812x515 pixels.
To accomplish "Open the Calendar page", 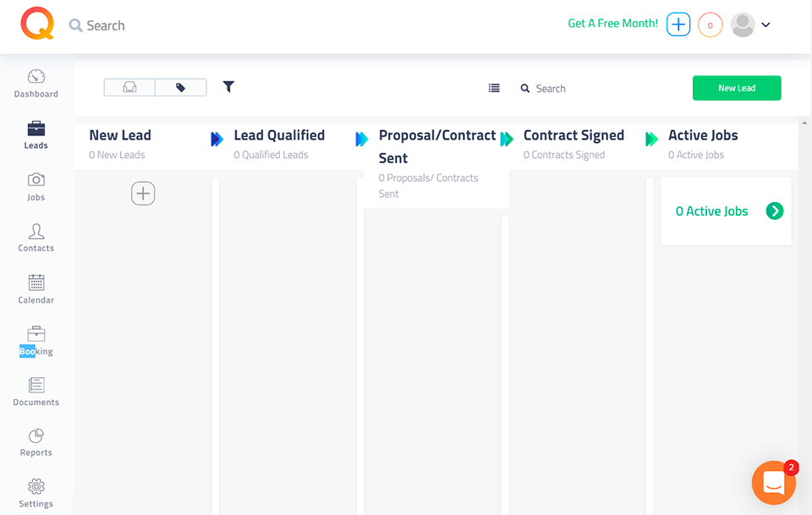I will tap(36, 289).
